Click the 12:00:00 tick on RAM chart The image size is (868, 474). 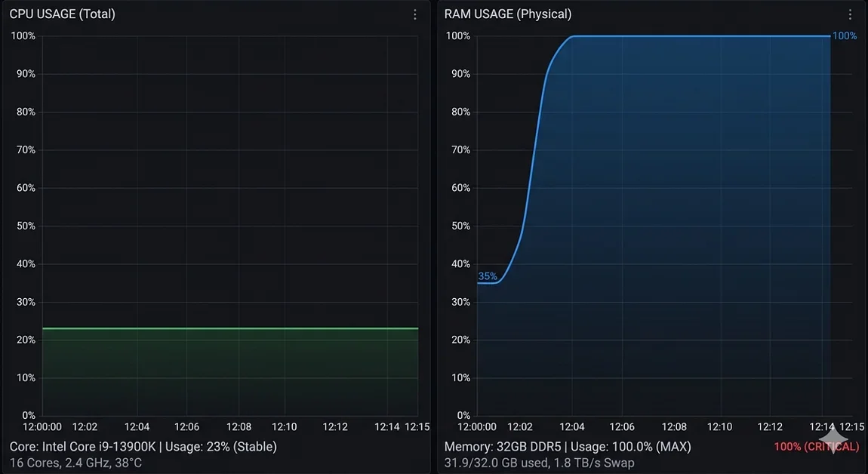477,427
